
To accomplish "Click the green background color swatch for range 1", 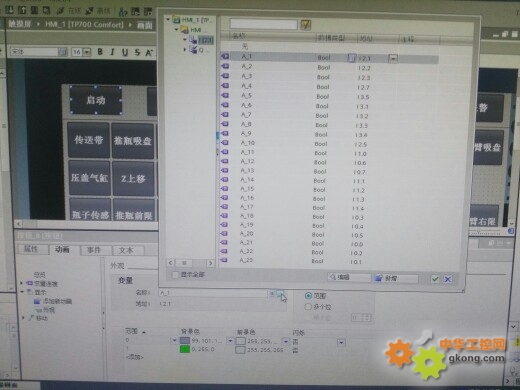I will pyautogui.click(x=185, y=349).
